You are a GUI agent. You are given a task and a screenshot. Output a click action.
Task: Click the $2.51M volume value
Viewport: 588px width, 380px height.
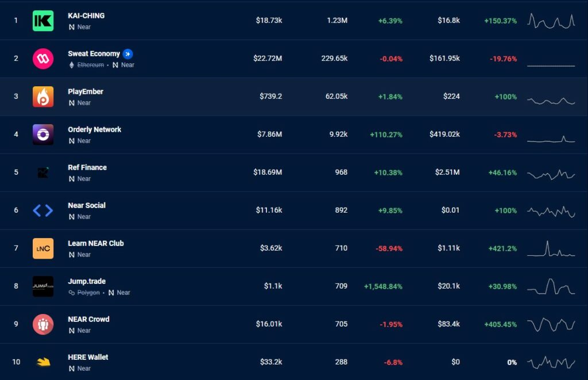[447, 172]
